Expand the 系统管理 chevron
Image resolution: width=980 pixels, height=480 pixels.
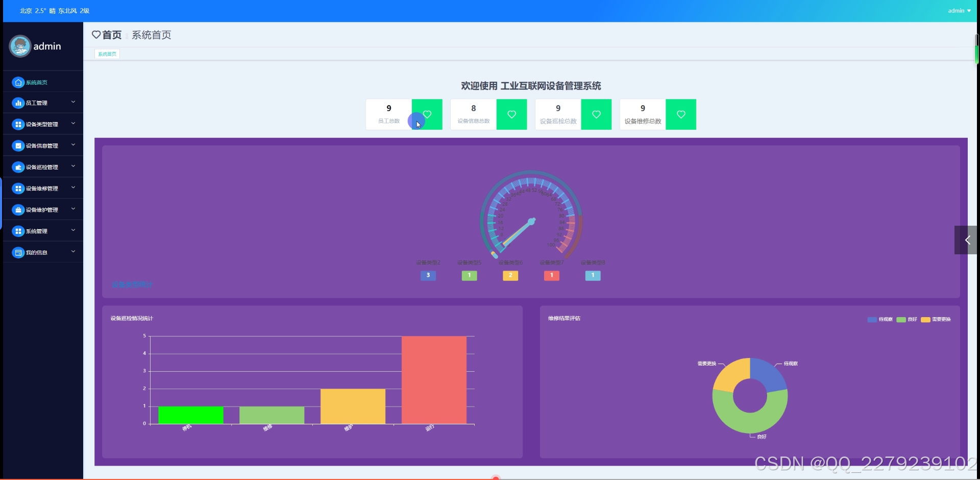(73, 230)
